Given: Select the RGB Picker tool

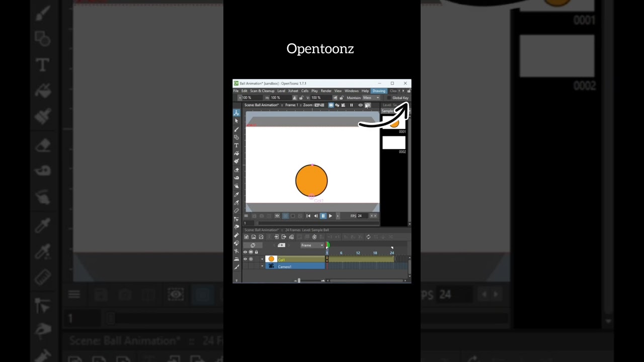Looking at the screenshot, I should coord(236,203).
